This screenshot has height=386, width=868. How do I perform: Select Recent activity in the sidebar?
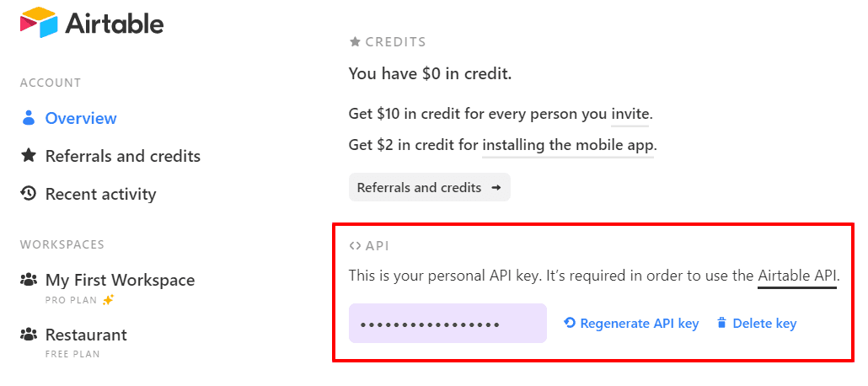(101, 194)
